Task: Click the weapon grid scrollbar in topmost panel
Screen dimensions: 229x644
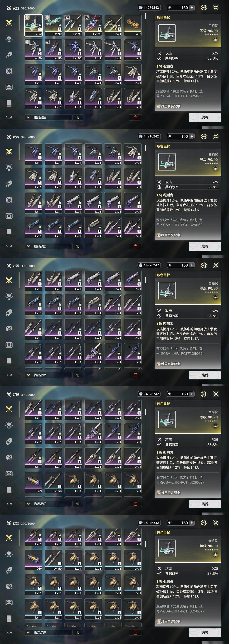Action: tap(145, 16)
